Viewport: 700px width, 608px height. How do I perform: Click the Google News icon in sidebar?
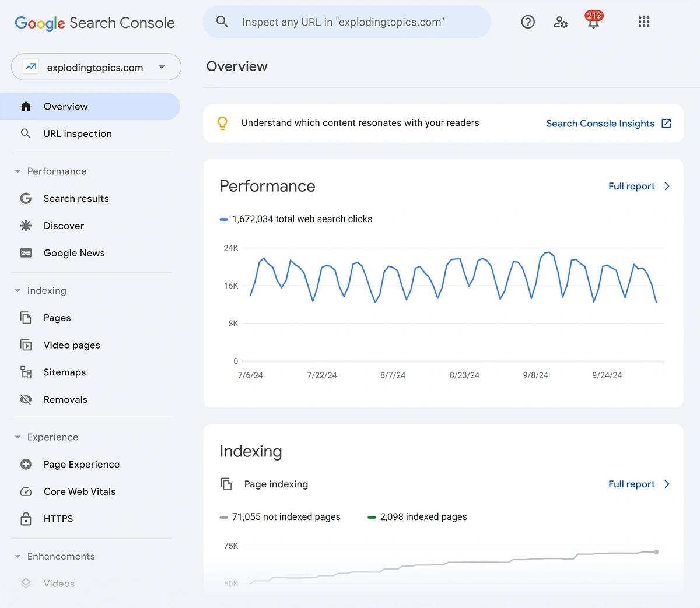(x=26, y=253)
